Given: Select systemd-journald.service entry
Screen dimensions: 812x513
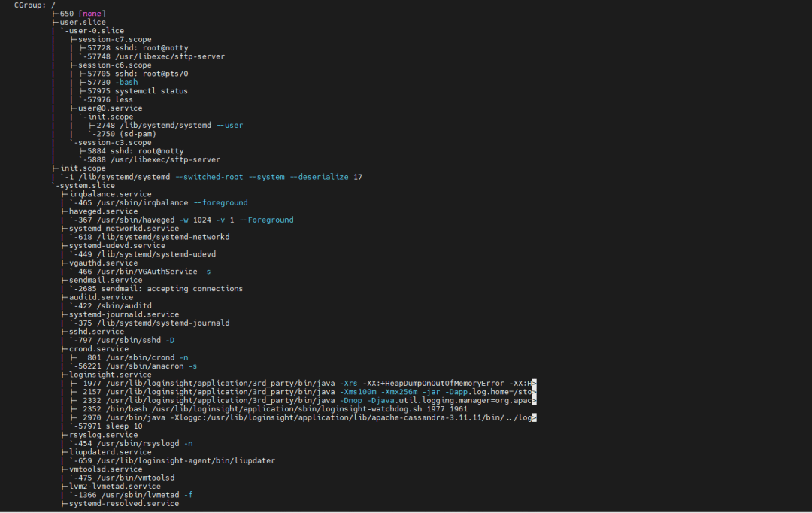Looking at the screenshot, I should point(124,314).
